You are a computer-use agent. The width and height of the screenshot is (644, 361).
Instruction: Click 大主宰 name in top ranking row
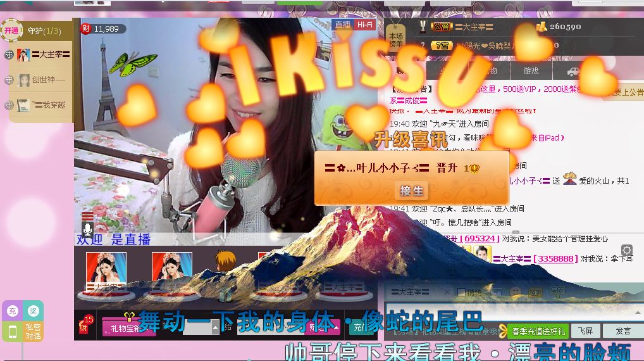pyautogui.click(x=474, y=27)
